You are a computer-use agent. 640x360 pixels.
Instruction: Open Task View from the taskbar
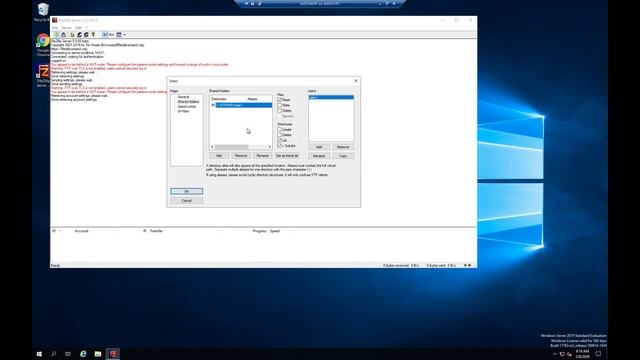(x=68, y=354)
